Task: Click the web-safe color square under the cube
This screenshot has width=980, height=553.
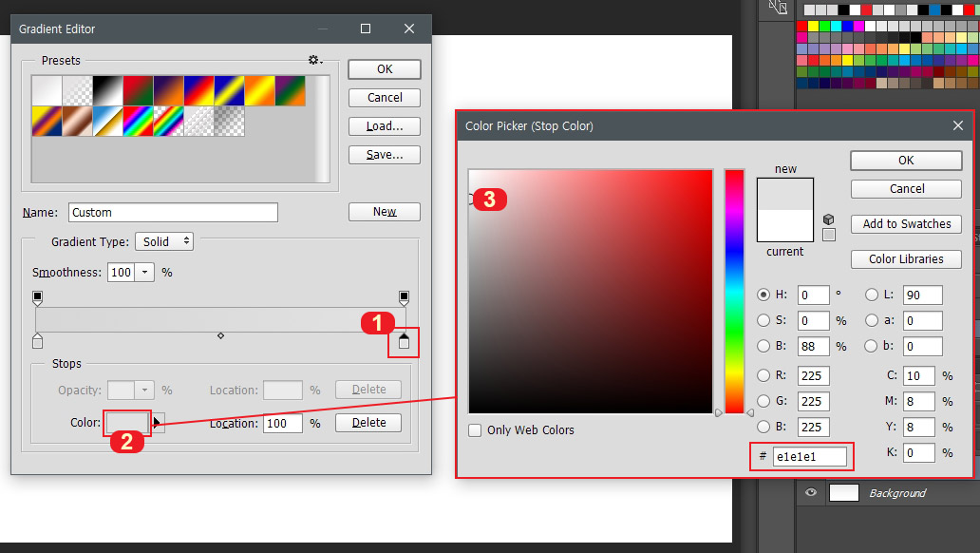Action: coord(829,236)
